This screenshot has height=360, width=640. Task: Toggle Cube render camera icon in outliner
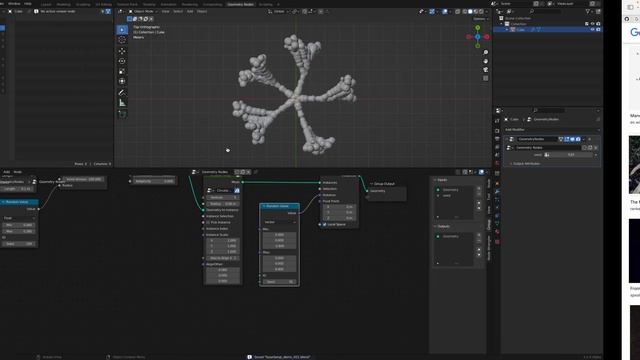tap(598, 30)
